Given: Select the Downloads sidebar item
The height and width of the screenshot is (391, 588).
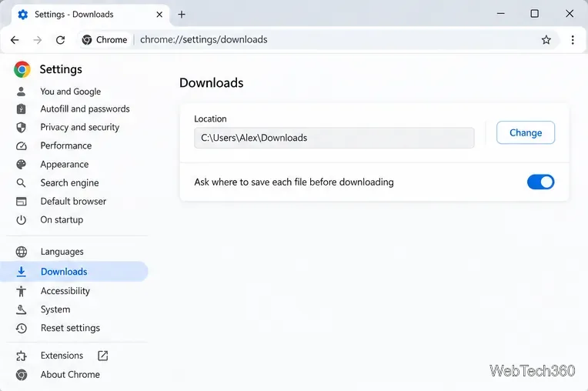Looking at the screenshot, I should pos(74,272).
